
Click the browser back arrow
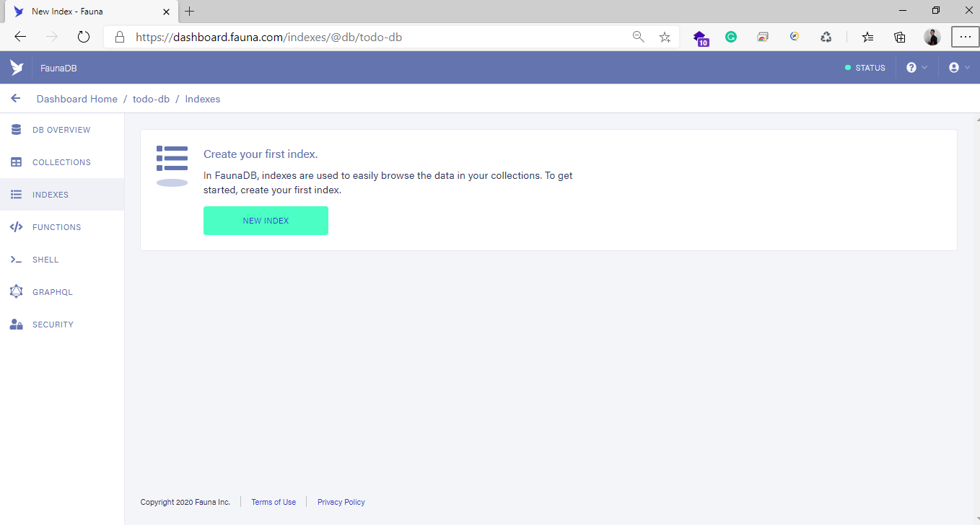coord(20,37)
